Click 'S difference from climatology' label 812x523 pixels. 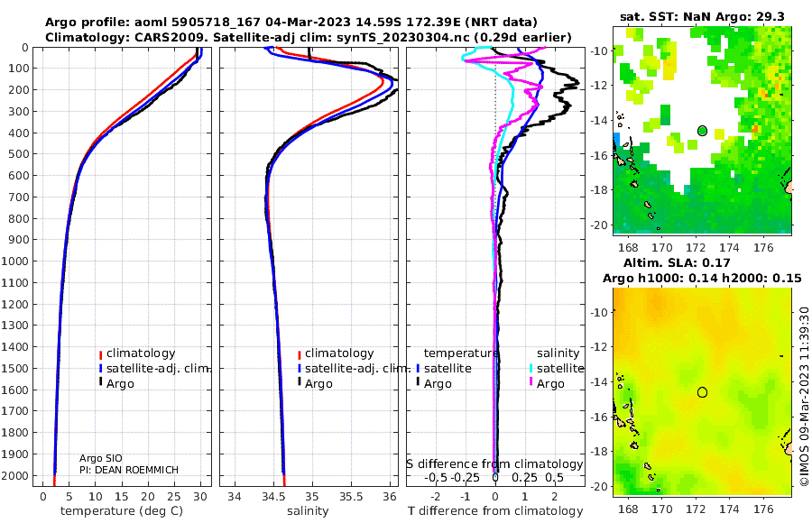494,464
